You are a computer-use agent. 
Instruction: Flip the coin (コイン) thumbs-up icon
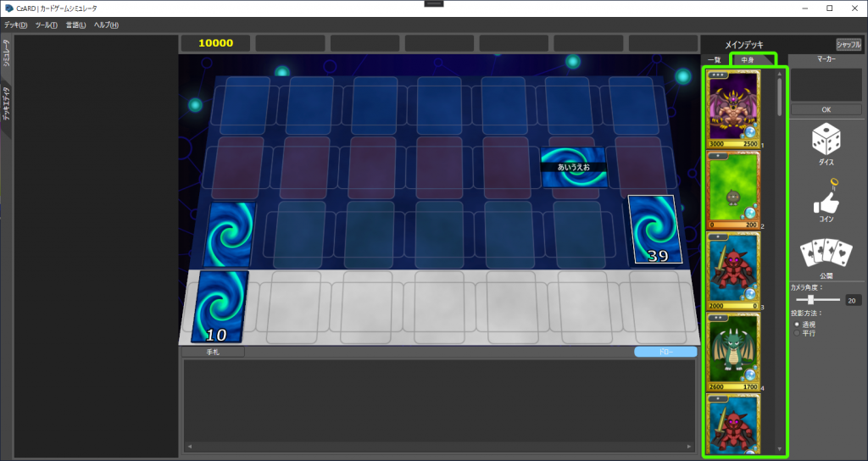pos(826,197)
